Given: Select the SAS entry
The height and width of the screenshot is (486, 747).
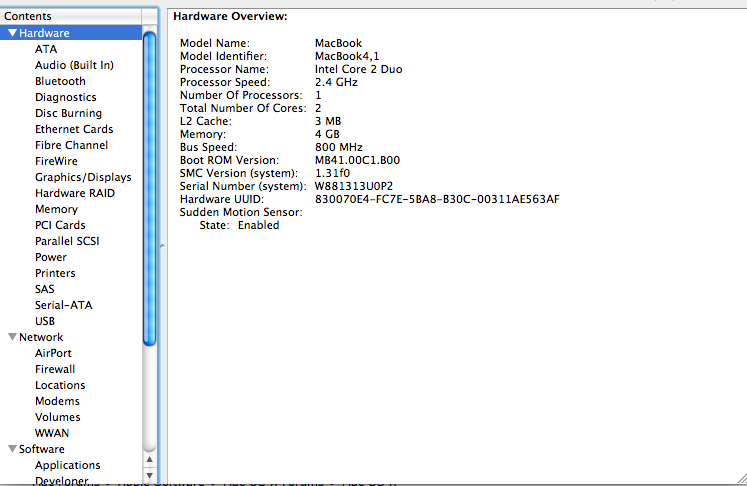Looking at the screenshot, I should [45, 289].
